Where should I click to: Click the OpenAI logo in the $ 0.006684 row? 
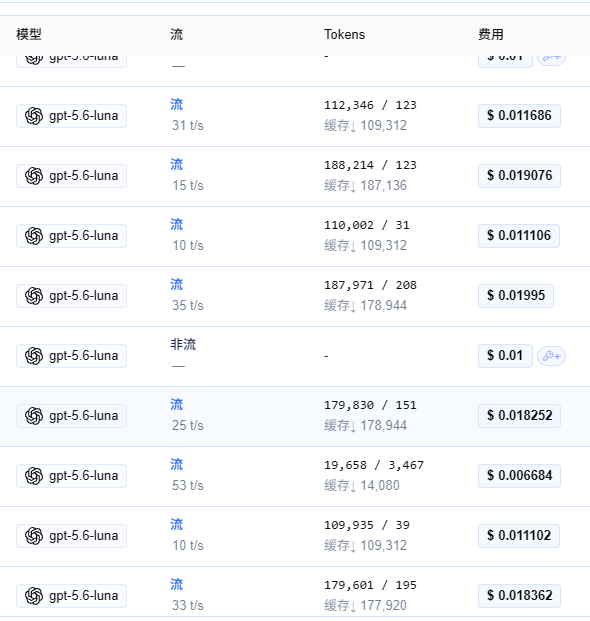pos(34,476)
